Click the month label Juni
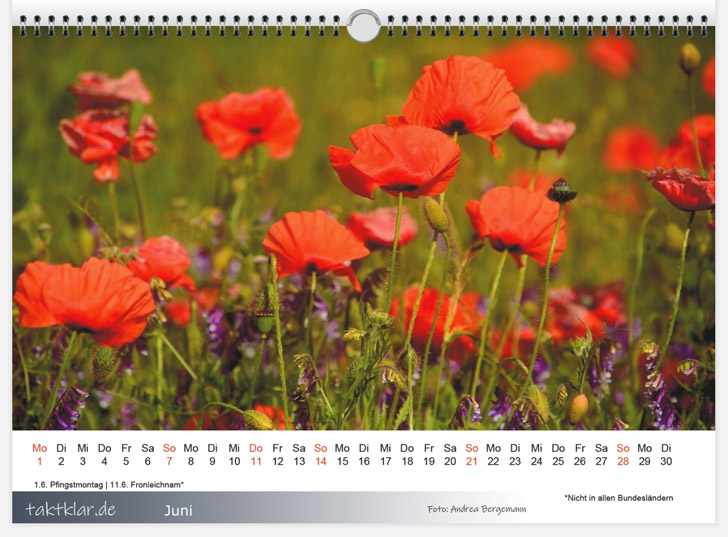This screenshot has width=728, height=537. [x=178, y=511]
